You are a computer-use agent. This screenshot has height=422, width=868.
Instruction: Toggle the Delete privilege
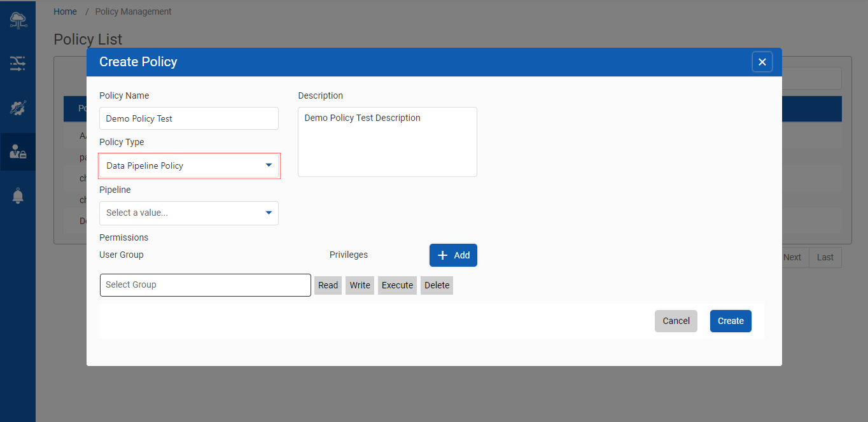437,285
